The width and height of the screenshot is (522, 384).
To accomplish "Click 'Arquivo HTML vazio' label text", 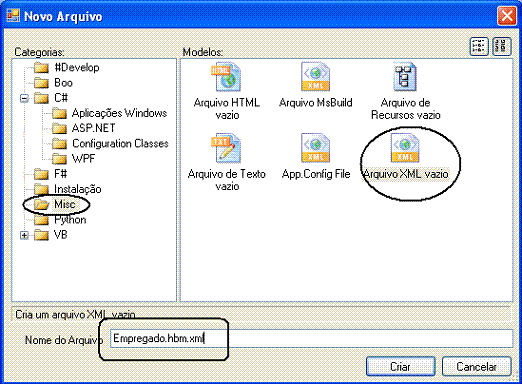I will point(227,109).
